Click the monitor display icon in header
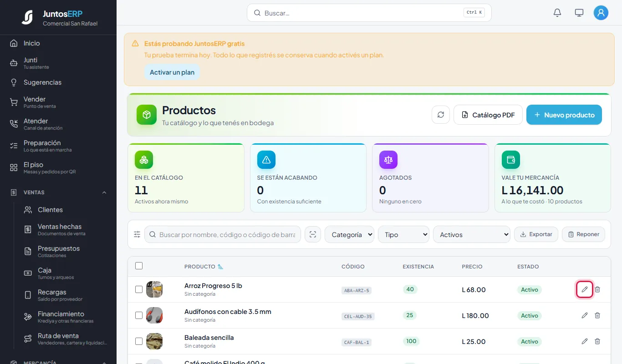 579,13
